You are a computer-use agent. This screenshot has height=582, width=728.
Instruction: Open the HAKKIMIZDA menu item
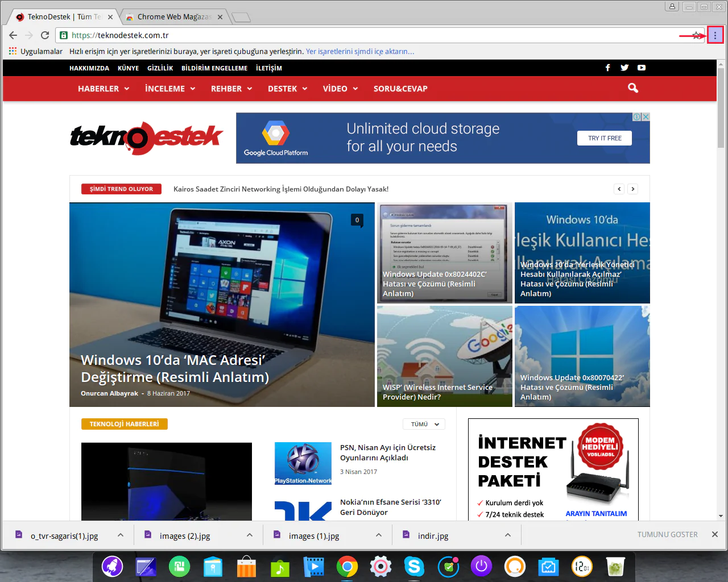89,68
